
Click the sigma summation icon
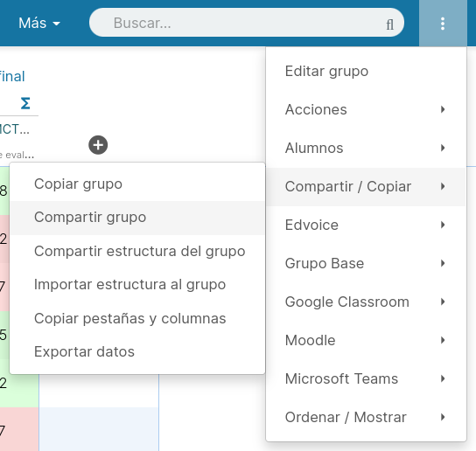[25, 103]
